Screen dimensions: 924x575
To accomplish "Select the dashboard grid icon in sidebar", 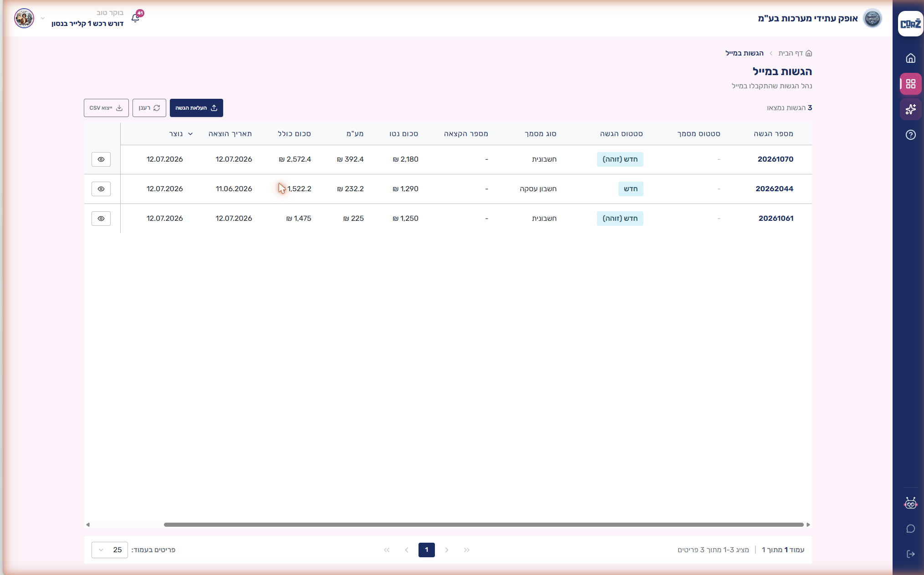I will 910,84.
